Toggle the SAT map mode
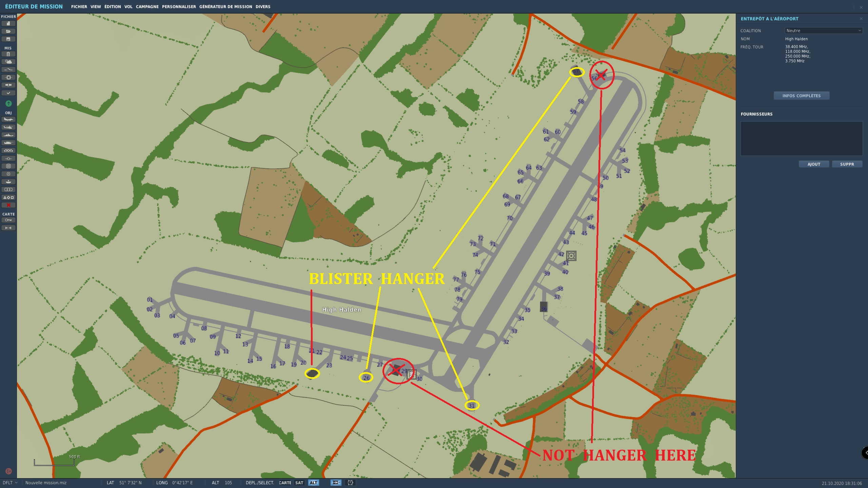 coord(299,483)
